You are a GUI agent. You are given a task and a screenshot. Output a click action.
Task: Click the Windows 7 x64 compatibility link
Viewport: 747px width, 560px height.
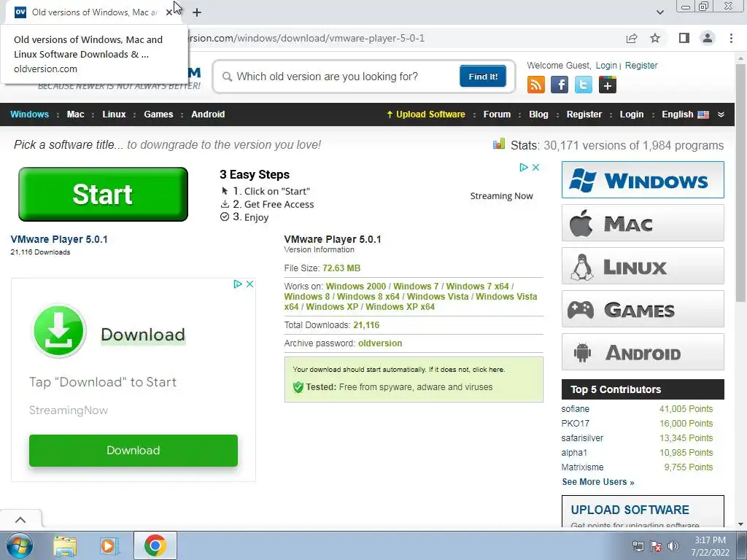pyautogui.click(x=477, y=286)
